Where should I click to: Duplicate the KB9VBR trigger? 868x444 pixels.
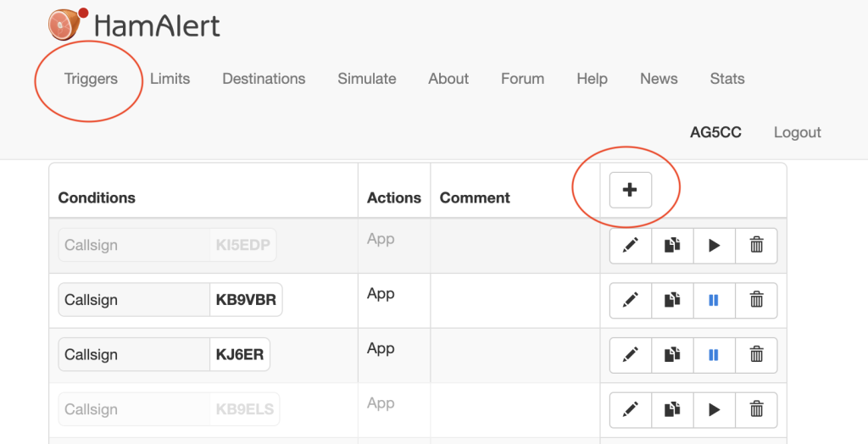(672, 300)
